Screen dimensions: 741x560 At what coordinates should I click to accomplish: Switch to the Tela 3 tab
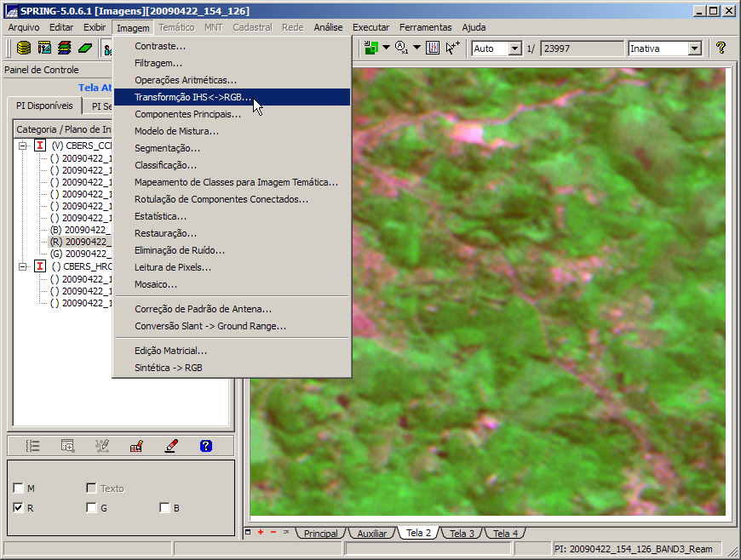(462, 534)
